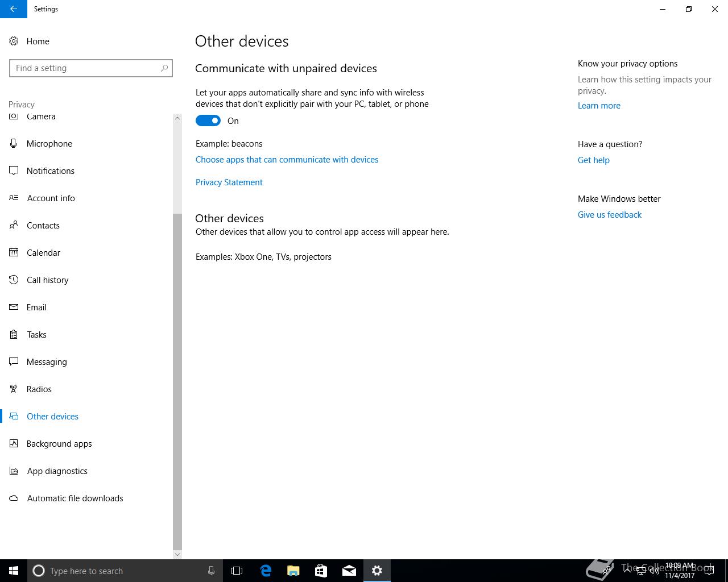This screenshot has width=728, height=582.
Task: Open File Explorer from taskbar
Action: tap(293, 571)
